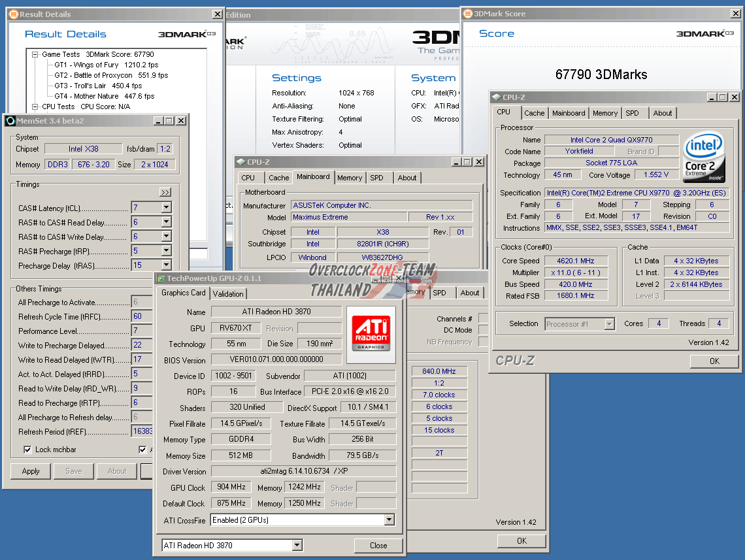Image resolution: width=745 pixels, height=560 pixels.
Task: Click the Save button in MemSet
Action: click(x=74, y=471)
